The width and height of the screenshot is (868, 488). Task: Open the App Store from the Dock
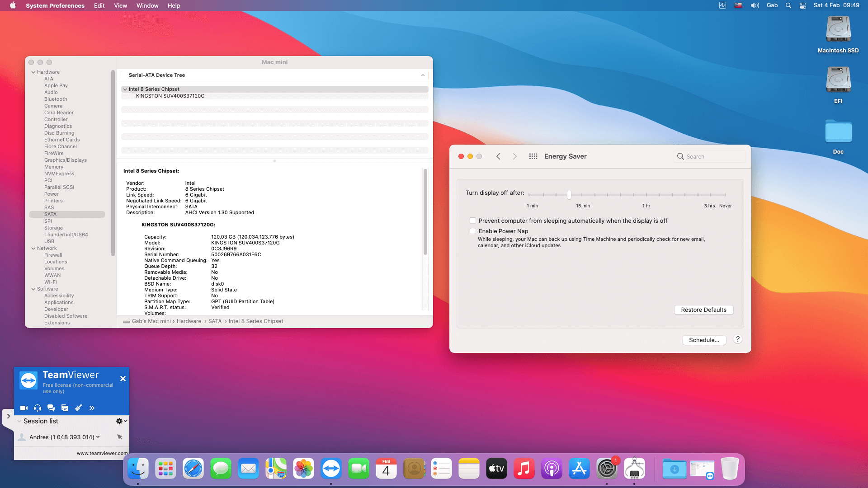tap(579, 469)
